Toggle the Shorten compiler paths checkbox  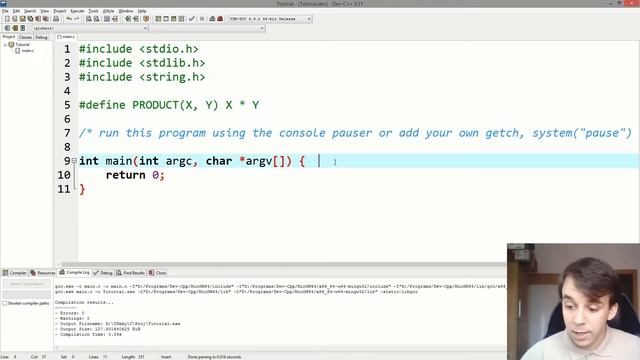pos(5,303)
